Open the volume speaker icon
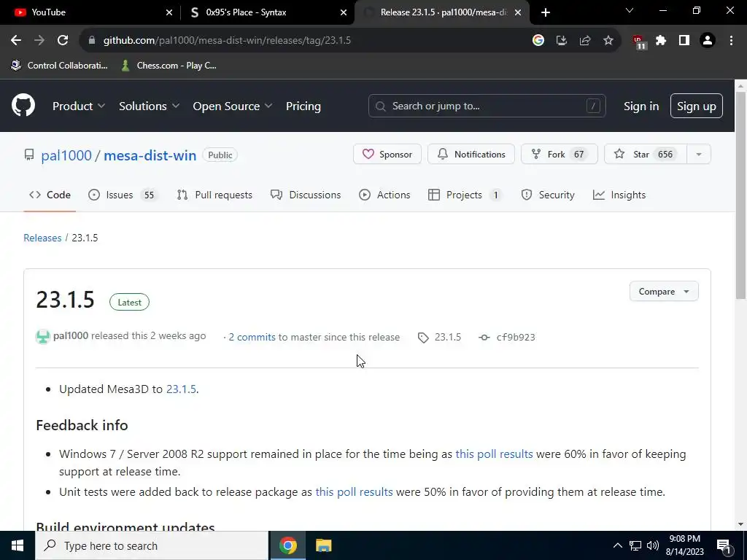Viewport: 747px width, 560px height. tap(653, 545)
